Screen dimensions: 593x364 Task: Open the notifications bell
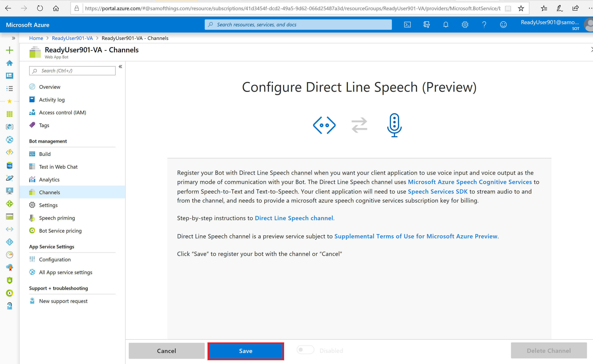tap(446, 25)
